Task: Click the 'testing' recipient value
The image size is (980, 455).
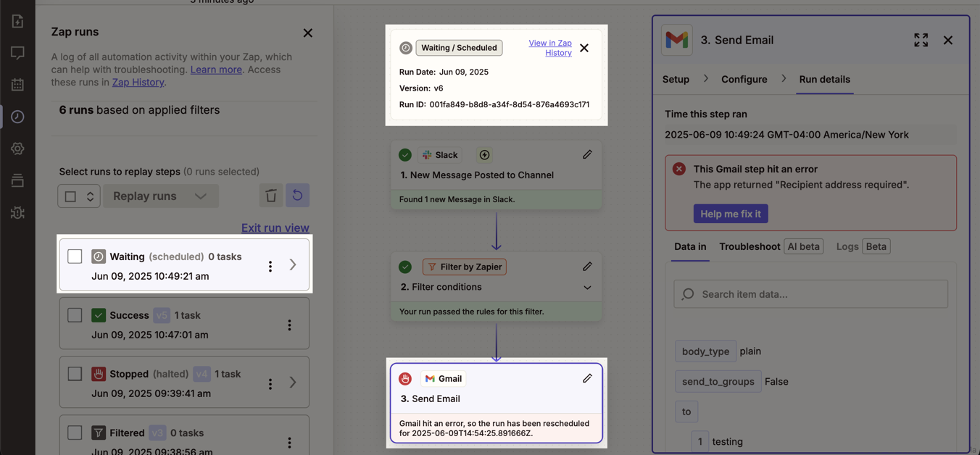Action: 727,441
